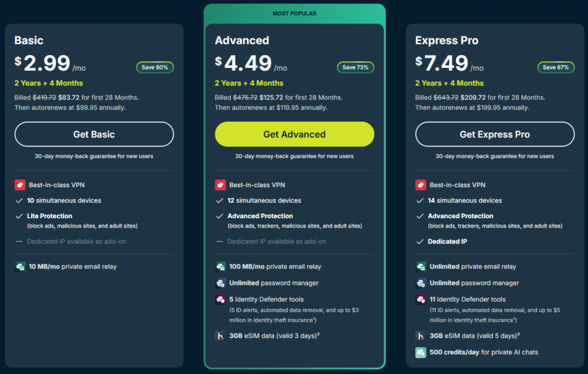The image size is (588, 374).
Task: Click the Express Pro unlimited password manager icon
Action: [420, 283]
